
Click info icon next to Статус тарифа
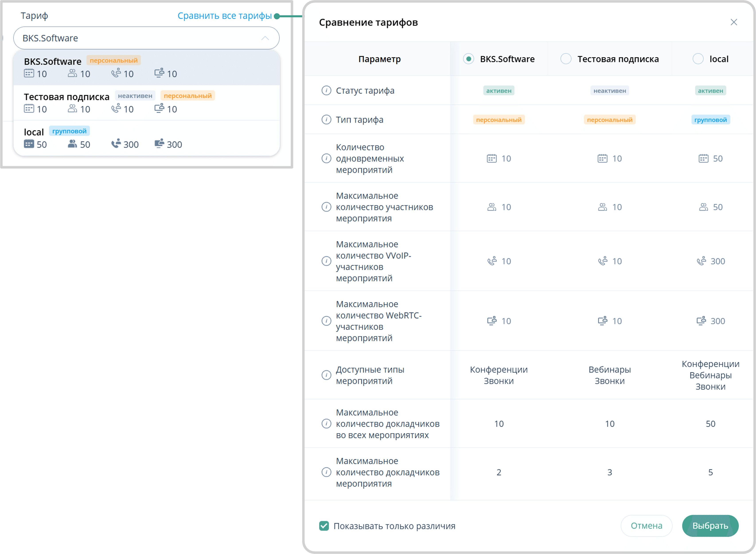point(326,90)
